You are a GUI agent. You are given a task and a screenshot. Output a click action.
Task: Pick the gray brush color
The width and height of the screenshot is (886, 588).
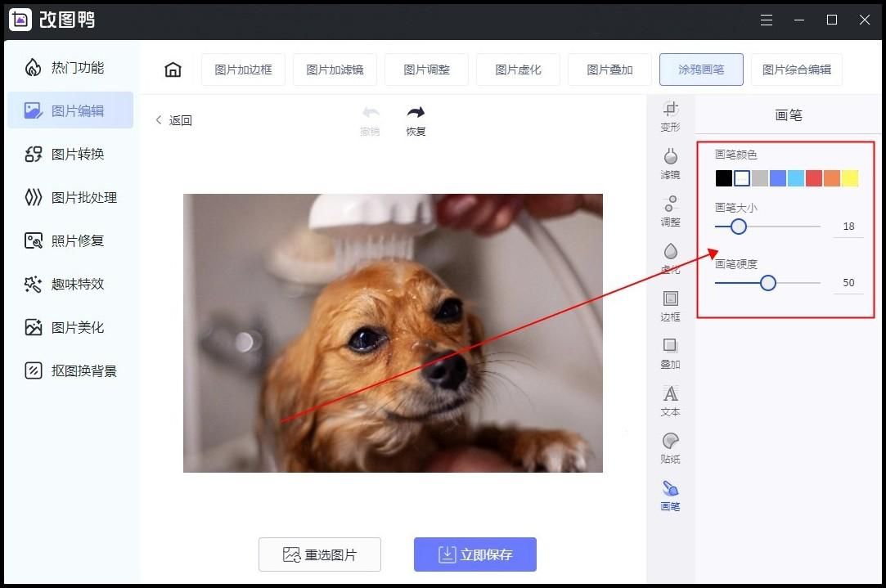coord(760,178)
